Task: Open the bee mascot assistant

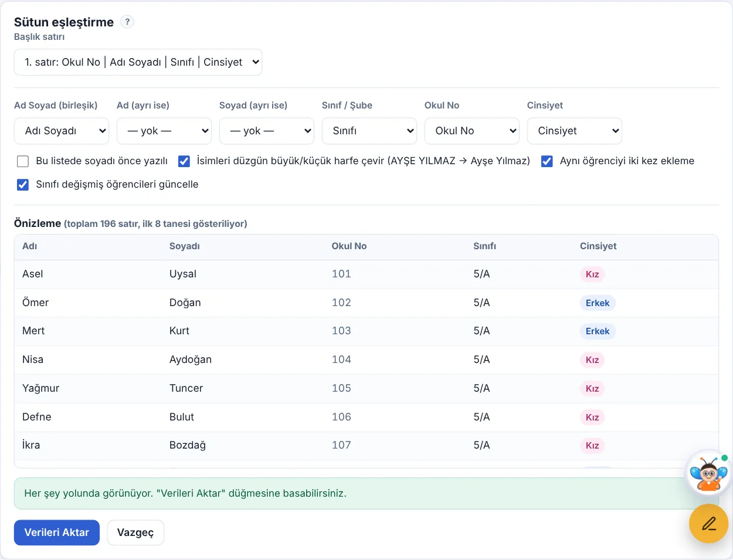Action: 708,473
